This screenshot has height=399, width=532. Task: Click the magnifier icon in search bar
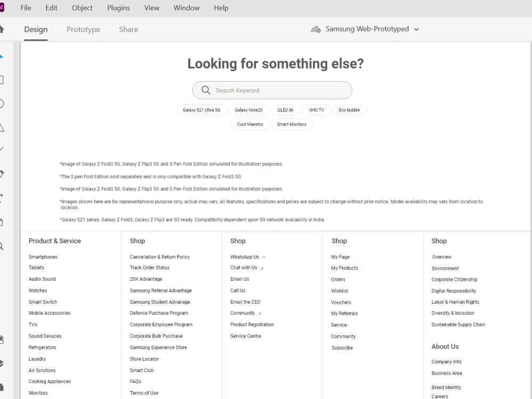point(205,90)
